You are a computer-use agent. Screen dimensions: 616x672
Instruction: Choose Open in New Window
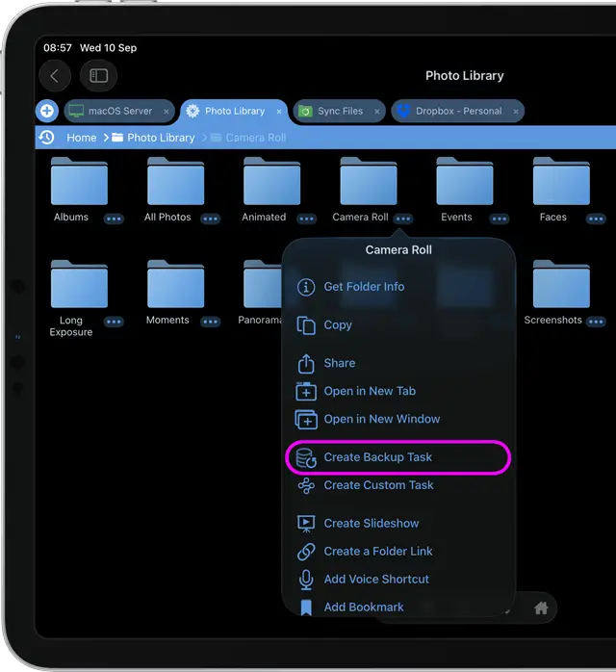click(x=381, y=419)
